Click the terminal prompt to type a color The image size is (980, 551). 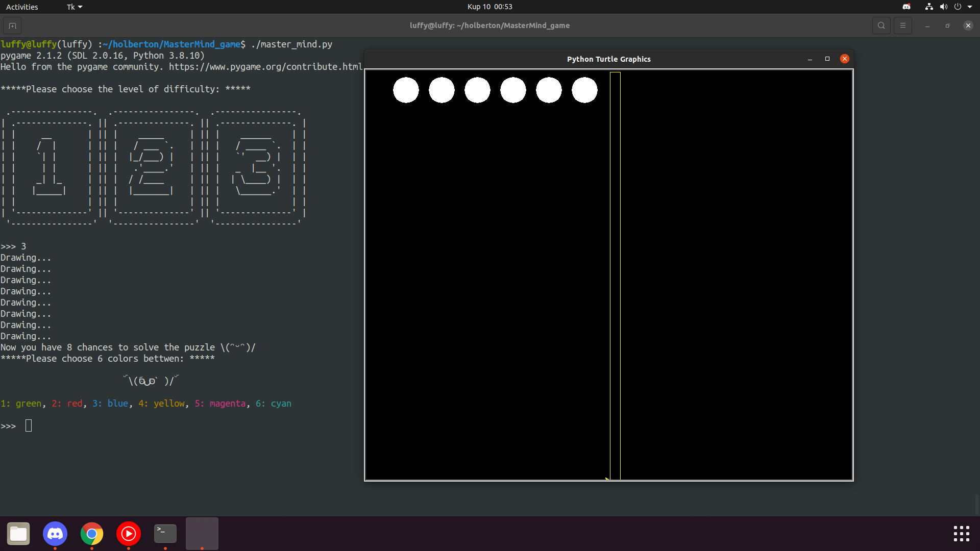(28, 425)
